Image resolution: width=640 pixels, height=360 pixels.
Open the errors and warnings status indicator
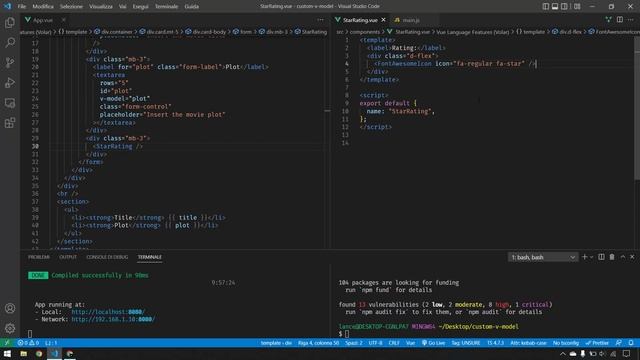click(x=28, y=343)
